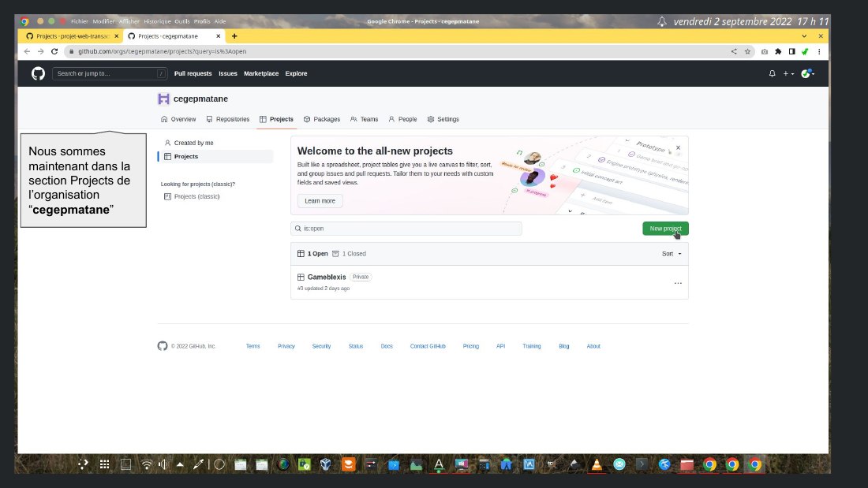Click the github.com address bar URL
868x488 pixels.
pos(163,51)
